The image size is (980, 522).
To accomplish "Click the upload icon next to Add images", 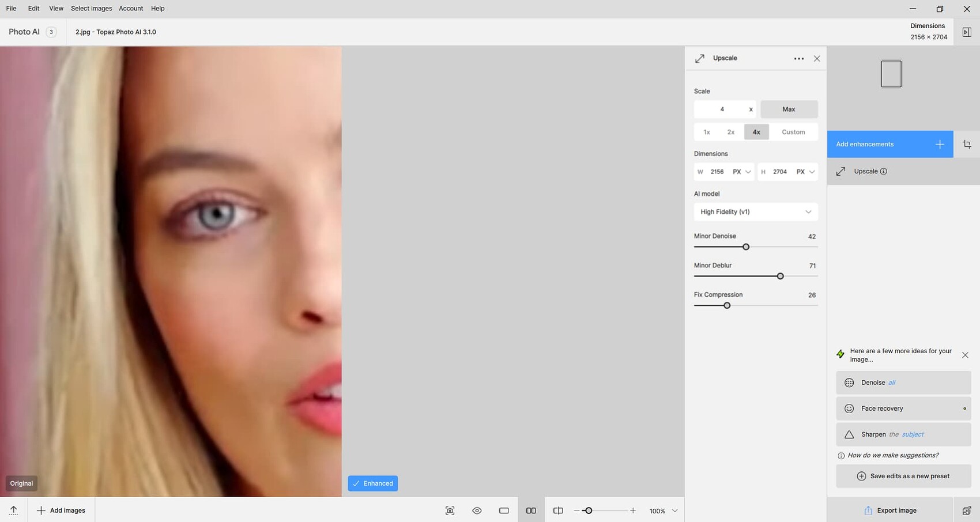I will pos(13,510).
